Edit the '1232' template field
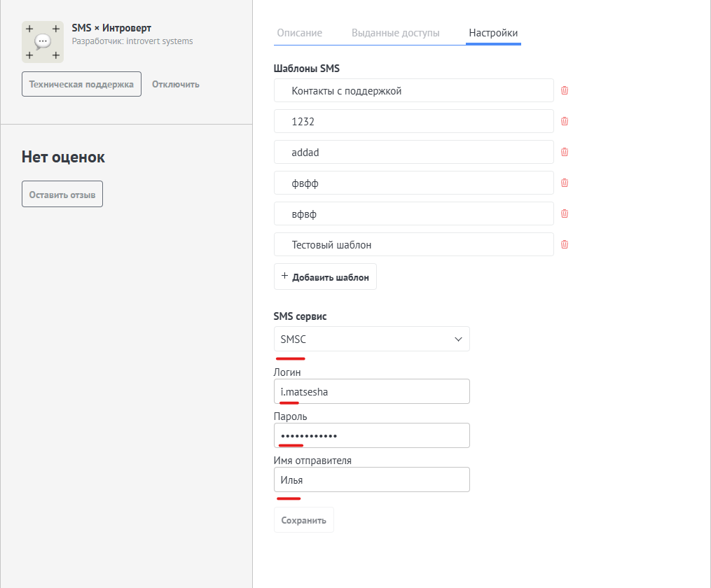This screenshot has height=588, width=711. (x=414, y=121)
